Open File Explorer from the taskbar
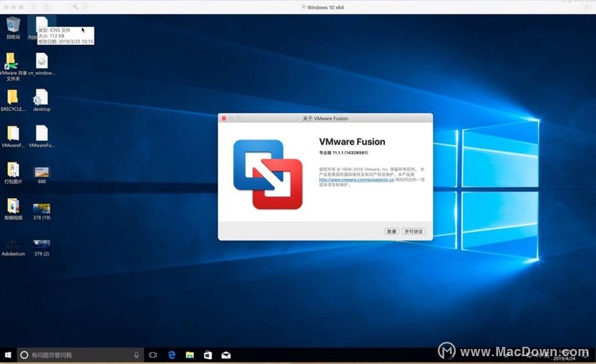Screen dimensions: 596x364 pyautogui.click(x=190, y=355)
